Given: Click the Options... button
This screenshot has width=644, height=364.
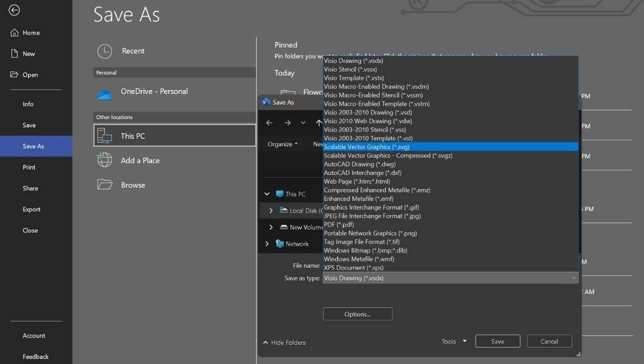Looking at the screenshot, I should [357, 314].
